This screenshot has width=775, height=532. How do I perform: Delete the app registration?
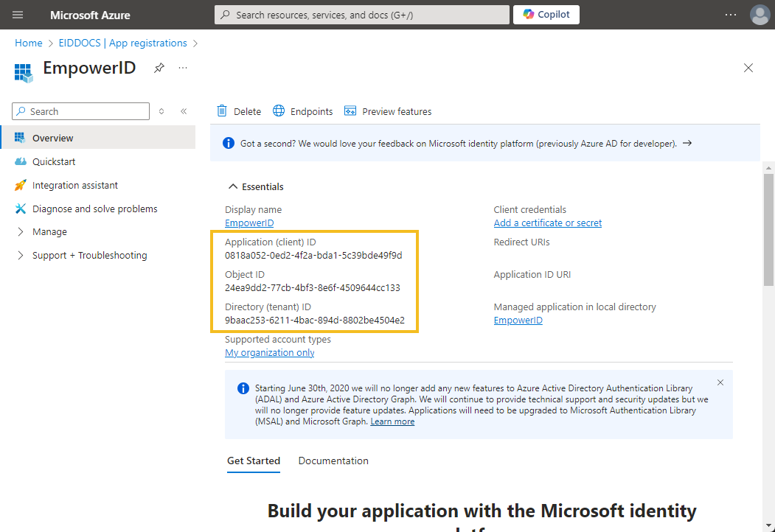point(239,111)
